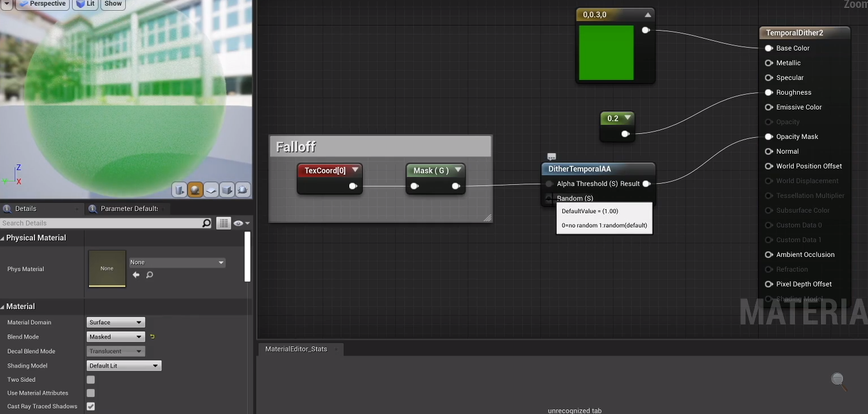Enable Use Material Attributes checkbox

[90, 393]
